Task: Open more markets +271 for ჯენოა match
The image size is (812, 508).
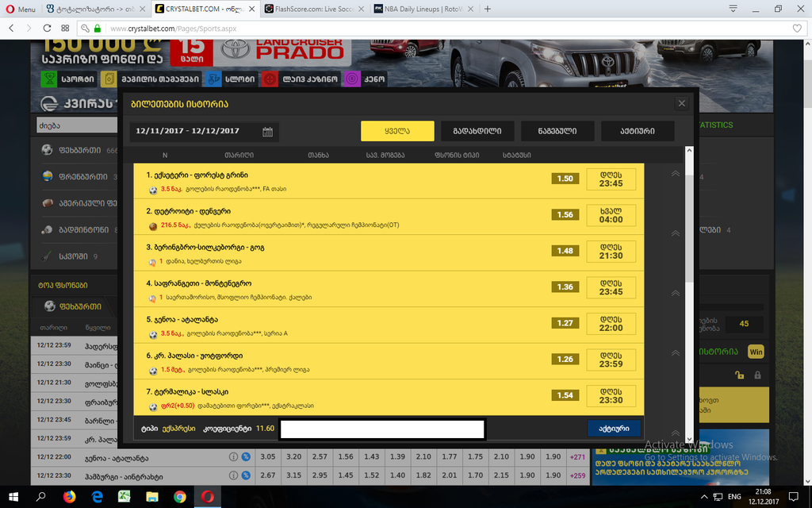Action: click(577, 457)
